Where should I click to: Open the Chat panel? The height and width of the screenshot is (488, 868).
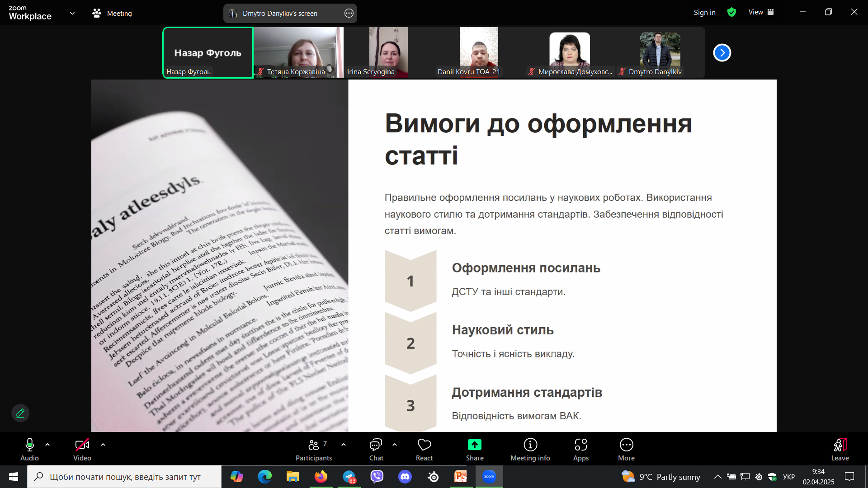(x=376, y=445)
